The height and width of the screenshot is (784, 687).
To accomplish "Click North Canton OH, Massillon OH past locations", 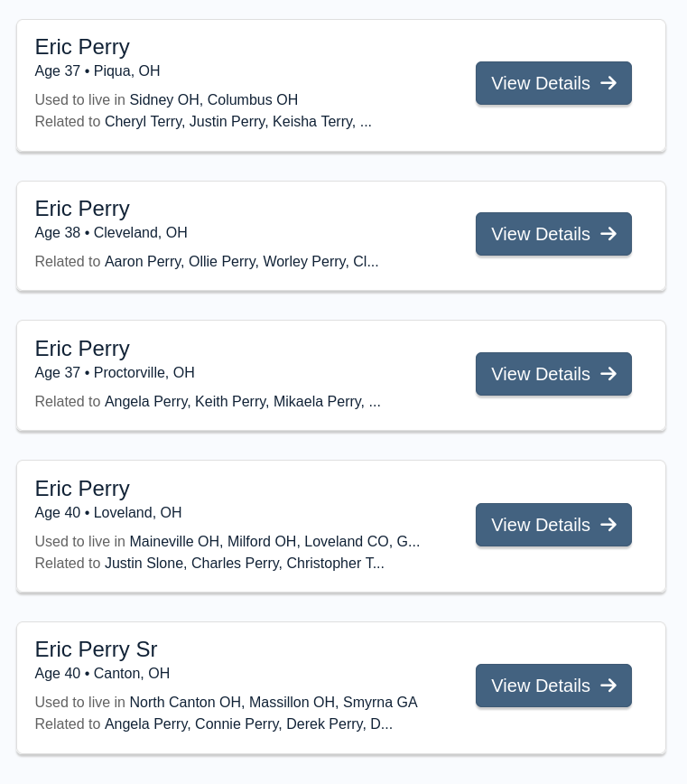I will [x=273, y=702].
